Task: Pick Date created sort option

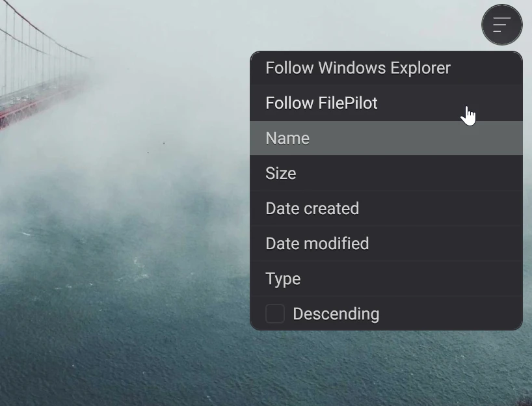Action: point(386,208)
